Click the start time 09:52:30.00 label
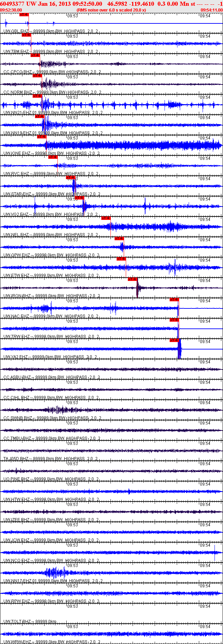This screenshot has height=644, width=223. point(11,10)
